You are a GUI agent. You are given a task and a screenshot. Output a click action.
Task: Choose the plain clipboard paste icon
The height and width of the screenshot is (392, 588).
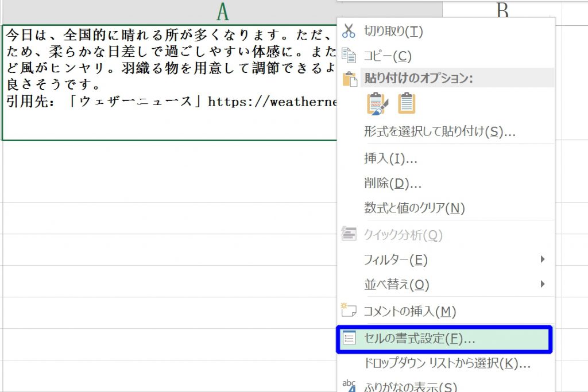coord(407,103)
